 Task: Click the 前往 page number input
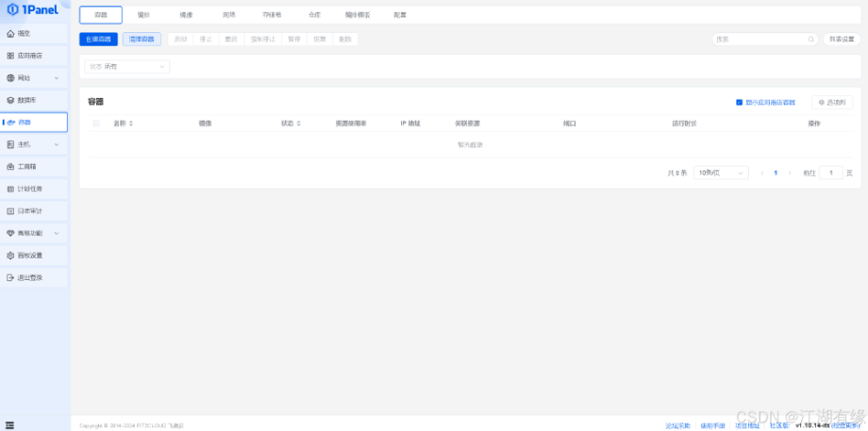pos(831,173)
